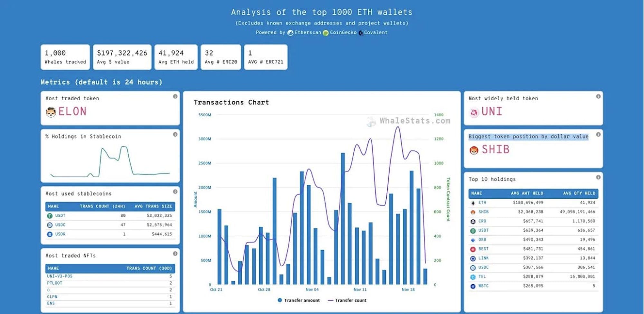Open the CoinGecko link
Viewport: 644px width, 314px height.
(x=343, y=33)
